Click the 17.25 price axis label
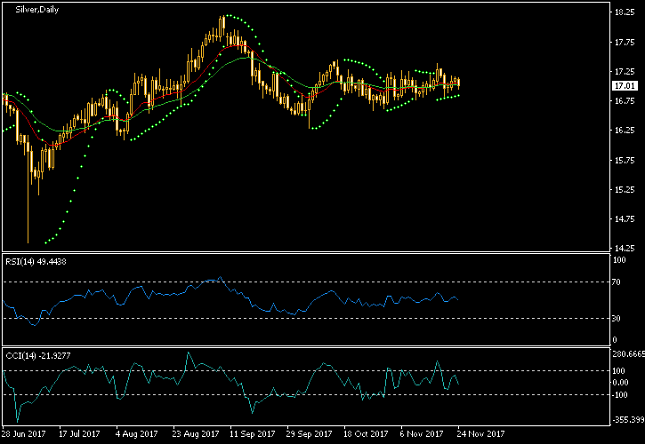 click(x=624, y=72)
